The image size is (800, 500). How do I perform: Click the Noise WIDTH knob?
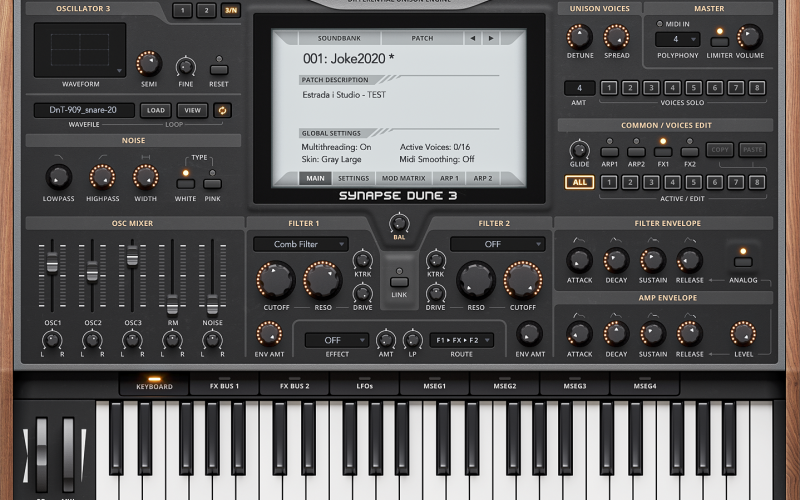click(x=145, y=177)
